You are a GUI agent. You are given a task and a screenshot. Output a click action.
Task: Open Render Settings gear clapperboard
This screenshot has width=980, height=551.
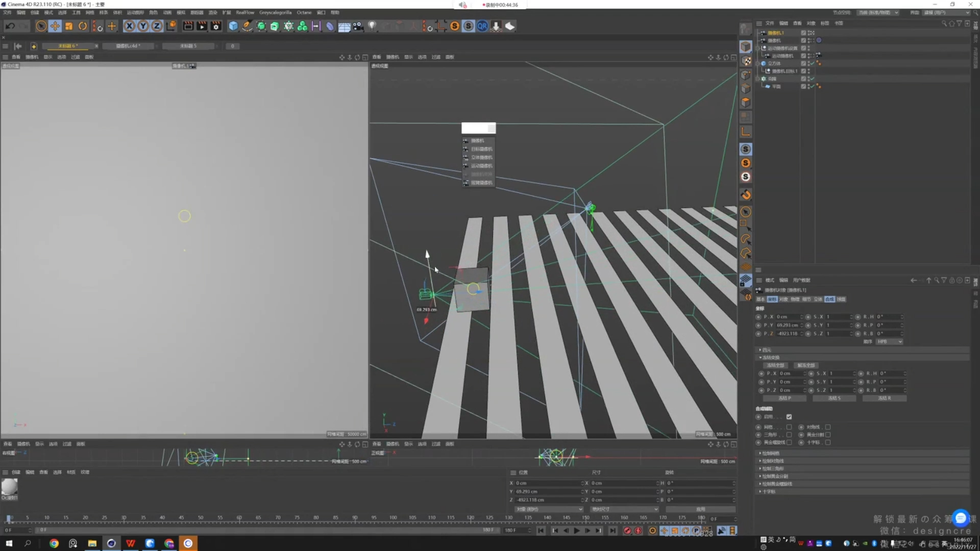pyautogui.click(x=216, y=26)
